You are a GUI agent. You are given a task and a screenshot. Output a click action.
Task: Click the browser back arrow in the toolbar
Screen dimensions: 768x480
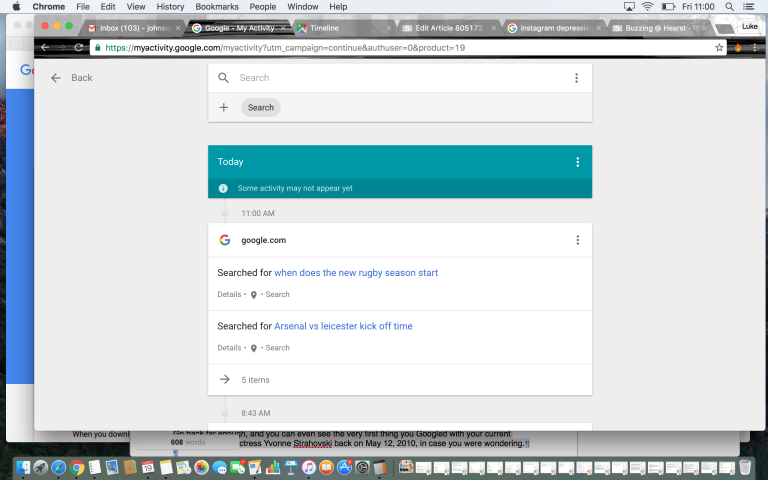click(45, 48)
